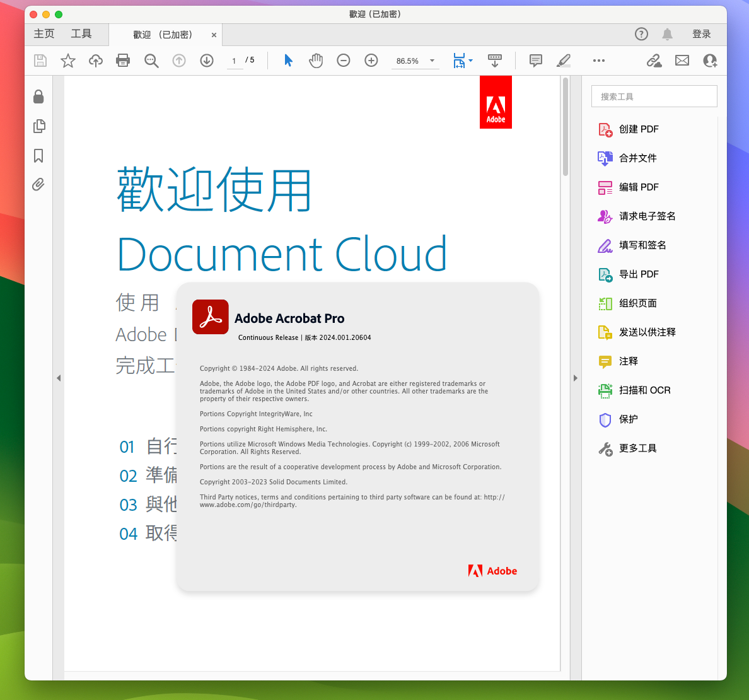
Task: Click the security lock icon in sidebar
Action: [x=38, y=96]
